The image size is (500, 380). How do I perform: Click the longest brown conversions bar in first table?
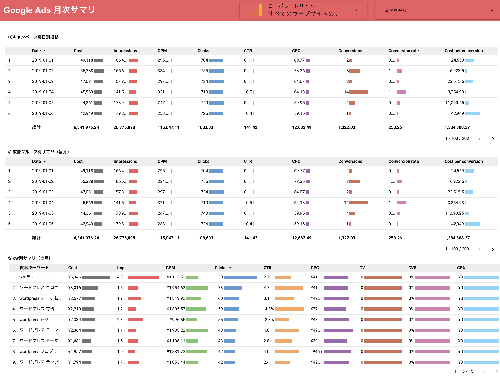pos(358,92)
